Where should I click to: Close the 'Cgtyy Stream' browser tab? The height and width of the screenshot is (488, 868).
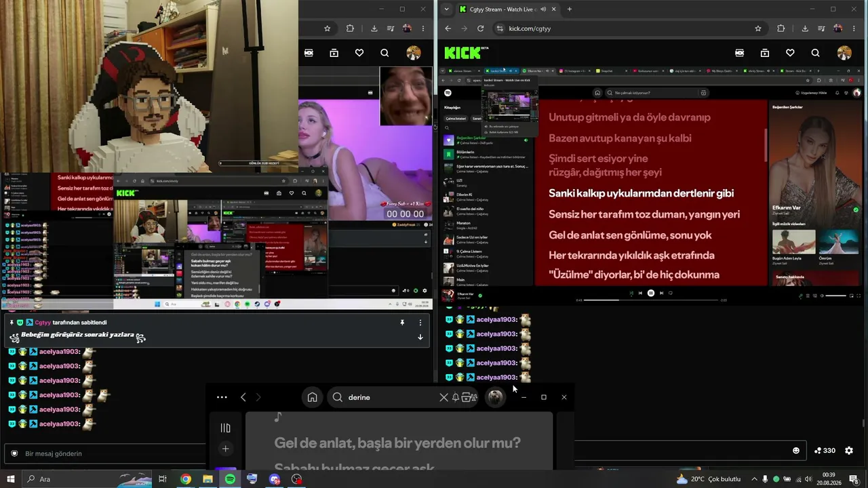coord(553,9)
